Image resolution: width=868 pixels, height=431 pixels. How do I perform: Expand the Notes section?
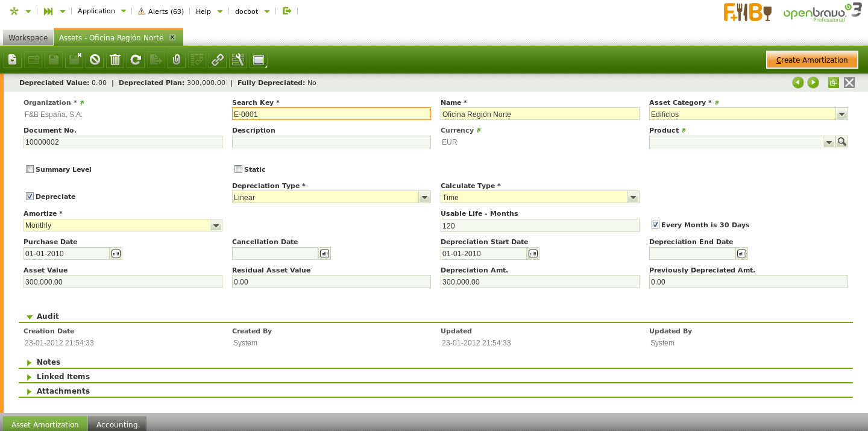48,362
